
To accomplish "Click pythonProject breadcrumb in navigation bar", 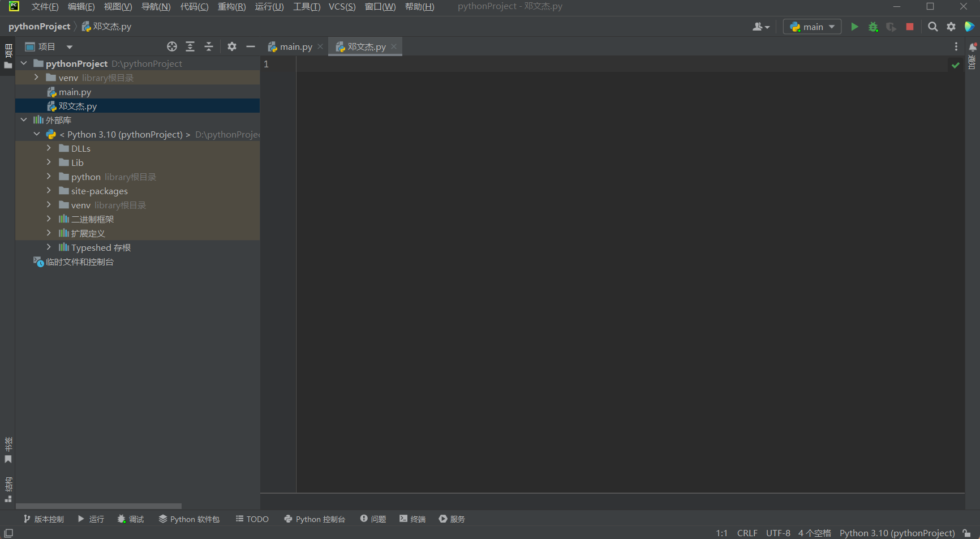I will tap(39, 27).
